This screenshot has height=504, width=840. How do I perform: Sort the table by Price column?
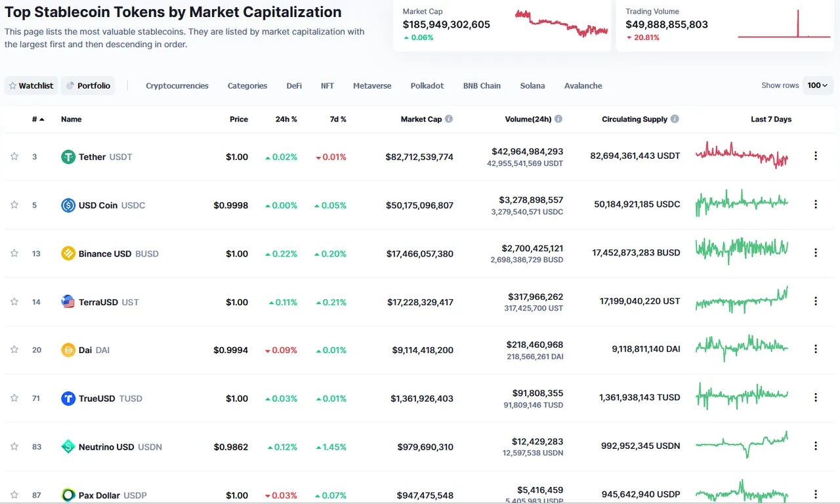[x=239, y=119]
